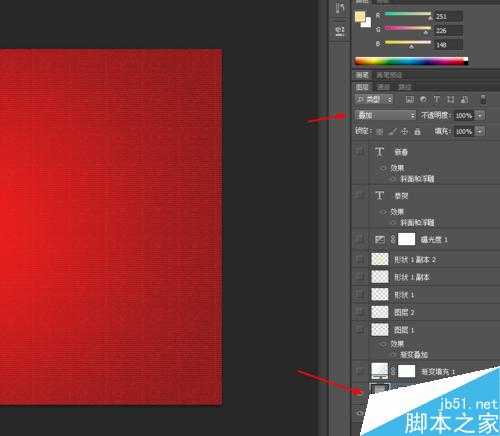This screenshot has height=436, width=500.
Task: Toggle 效果 eye under topmost text layer
Action: click(383, 168)
